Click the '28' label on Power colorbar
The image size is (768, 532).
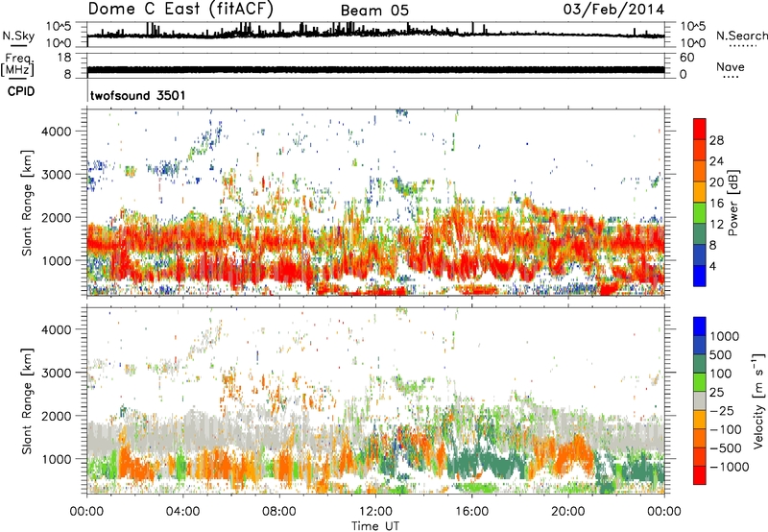point(716,140)
